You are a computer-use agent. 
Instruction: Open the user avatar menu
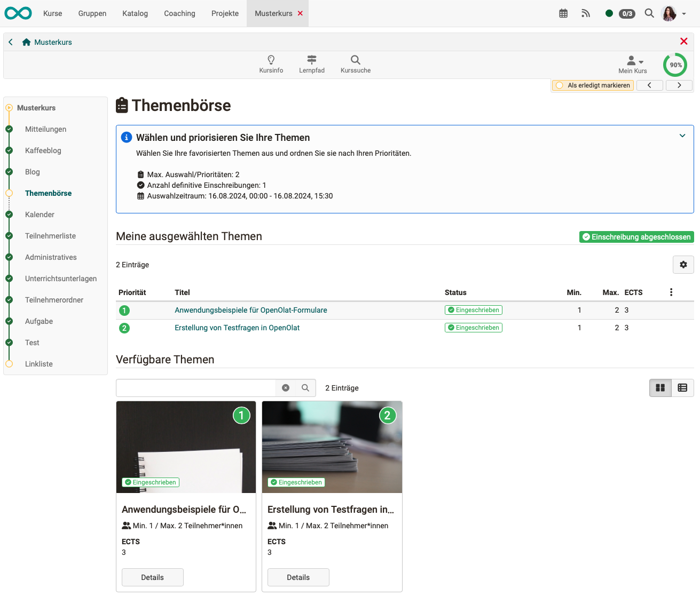(x=673, y=13)
